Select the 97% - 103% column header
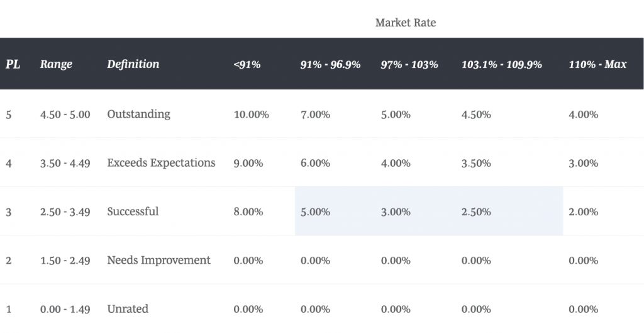 click(x=409, y=64)
